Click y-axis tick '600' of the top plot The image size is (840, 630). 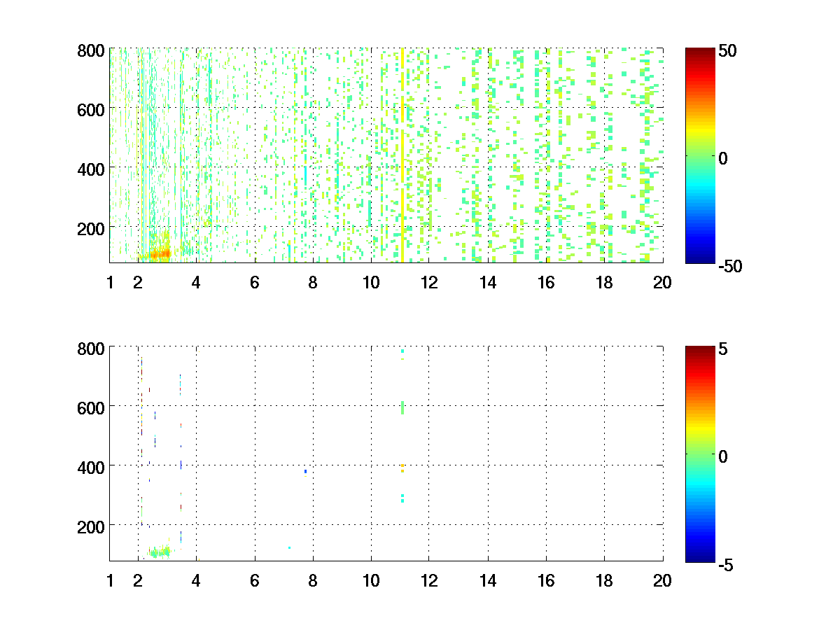click(x=92, y=109)
